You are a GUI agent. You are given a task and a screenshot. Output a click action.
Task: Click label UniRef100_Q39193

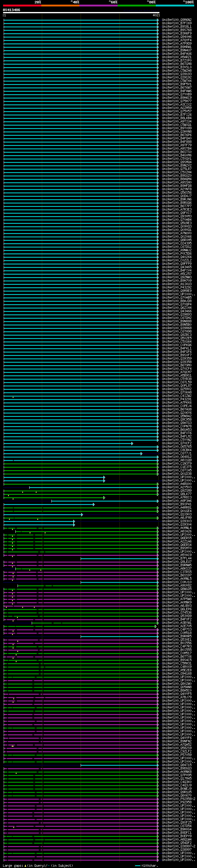(x=177, y=74)
